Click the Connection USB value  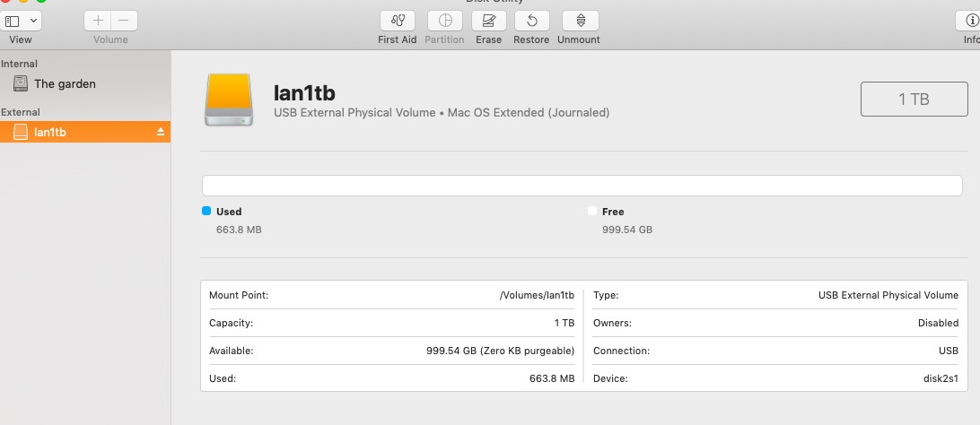point(948,351)
